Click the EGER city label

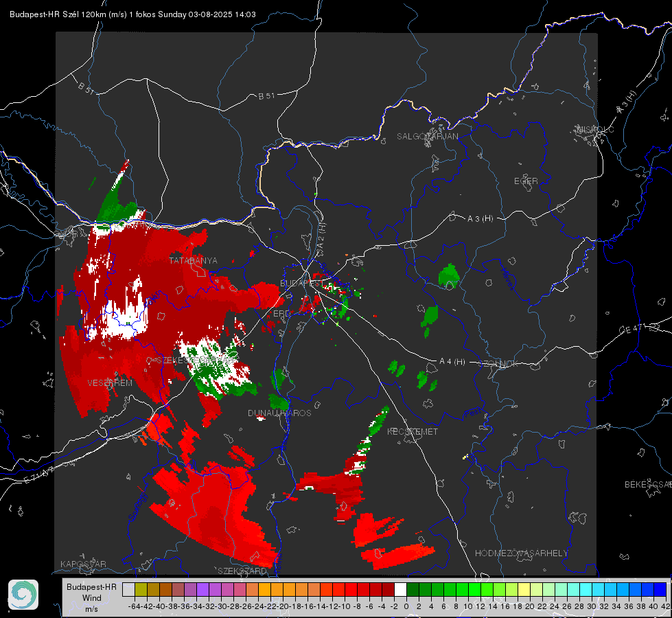click(526, 181)
